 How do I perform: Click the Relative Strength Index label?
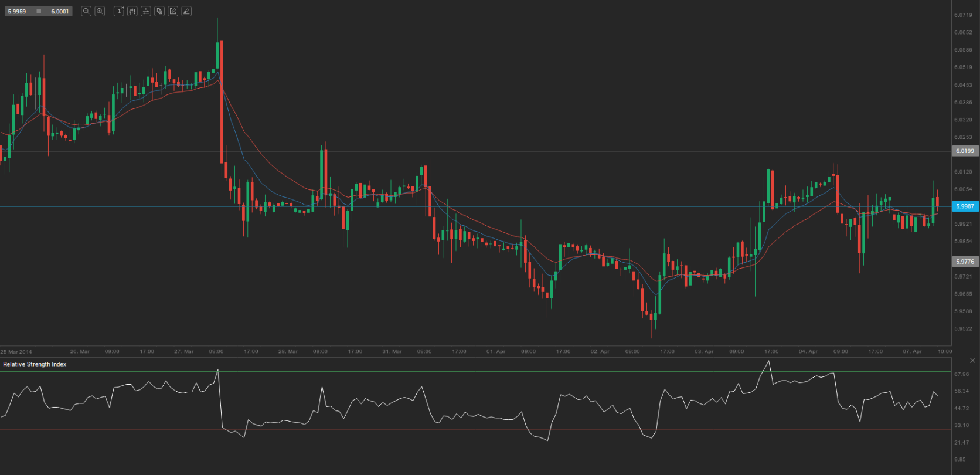click(x=35, y=364)
